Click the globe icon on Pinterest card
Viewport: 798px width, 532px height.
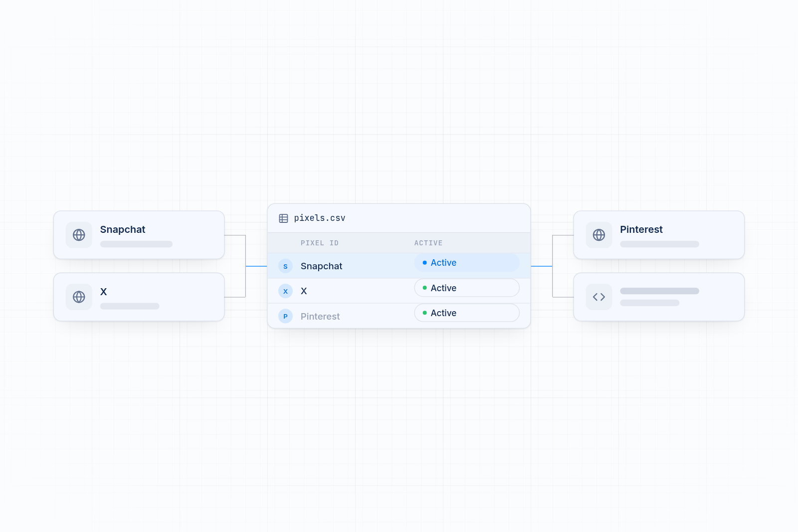(598, 235)
